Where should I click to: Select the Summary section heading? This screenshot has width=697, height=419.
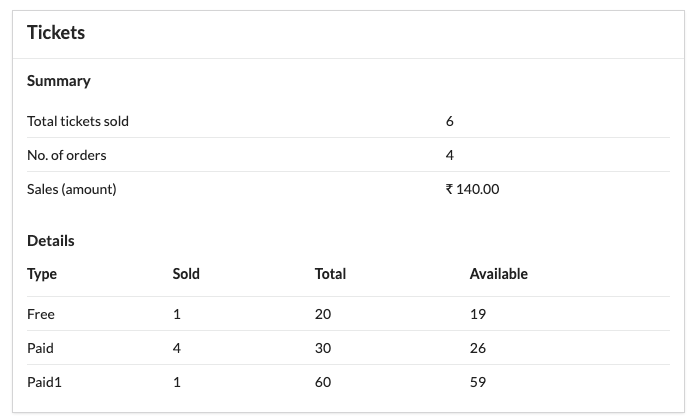point(58,81)
